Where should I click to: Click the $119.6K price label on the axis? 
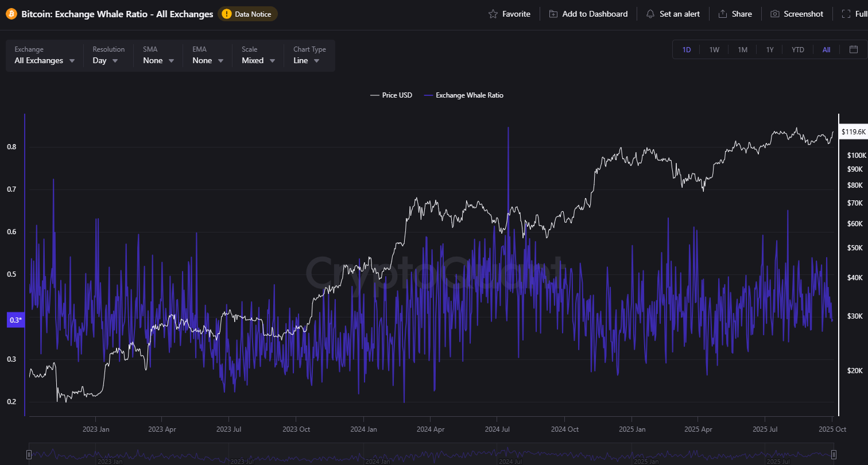854,131
